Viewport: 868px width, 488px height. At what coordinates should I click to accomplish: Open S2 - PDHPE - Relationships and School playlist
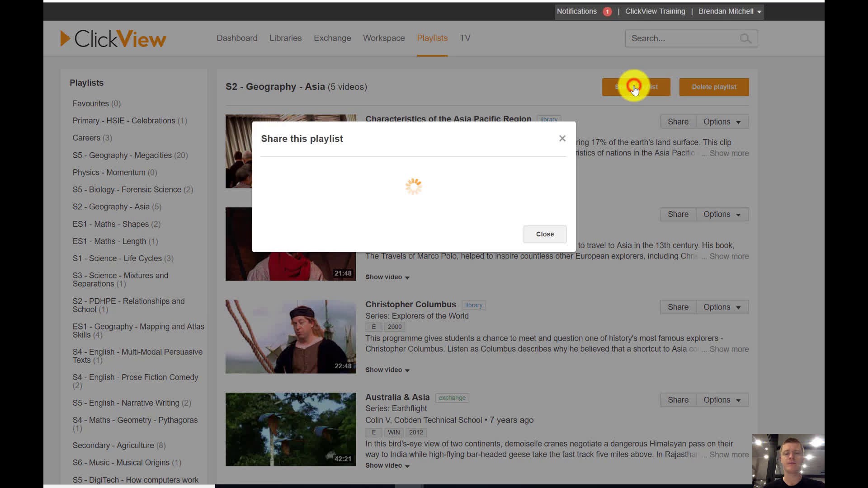click(128, 305)
